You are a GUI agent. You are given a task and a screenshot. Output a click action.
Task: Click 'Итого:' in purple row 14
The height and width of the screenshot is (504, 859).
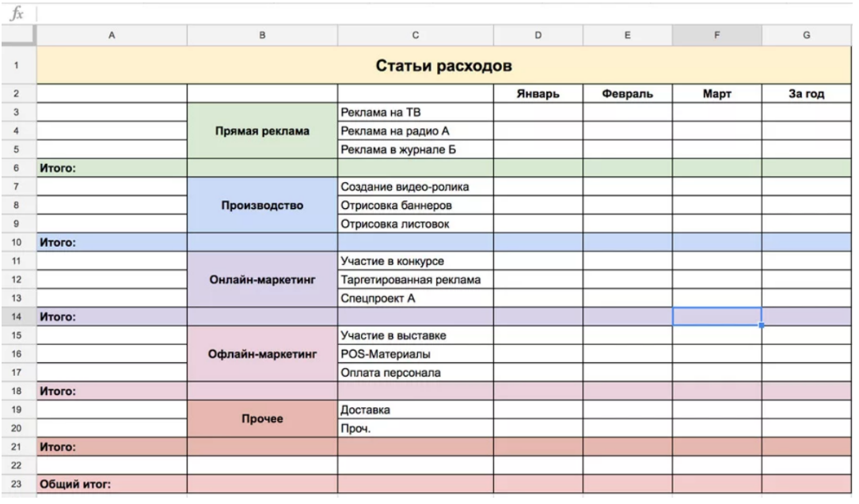112,316
